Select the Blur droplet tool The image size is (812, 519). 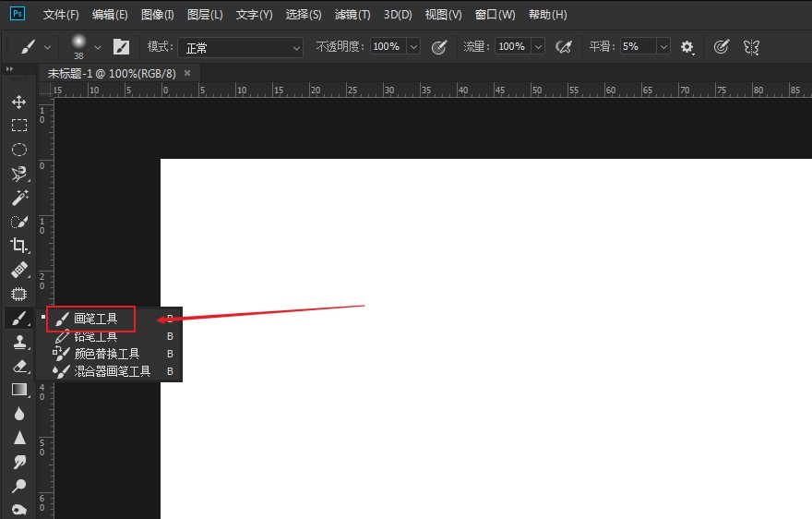[19, 413]
